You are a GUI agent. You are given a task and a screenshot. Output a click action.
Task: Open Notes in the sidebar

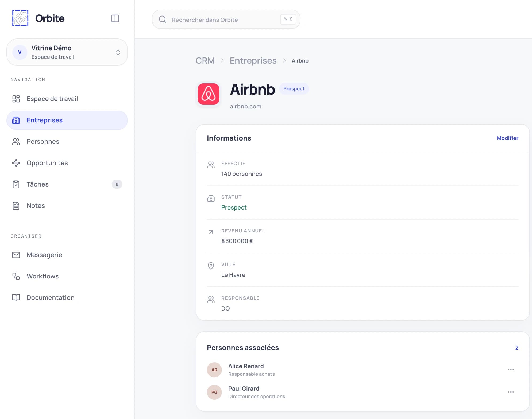67,206
